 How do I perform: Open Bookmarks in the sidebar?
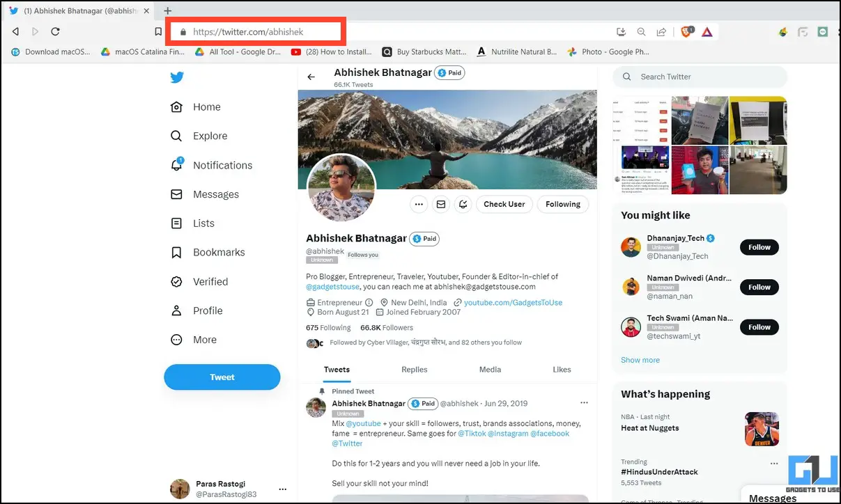pyautogui.click(x=208, y=252)
